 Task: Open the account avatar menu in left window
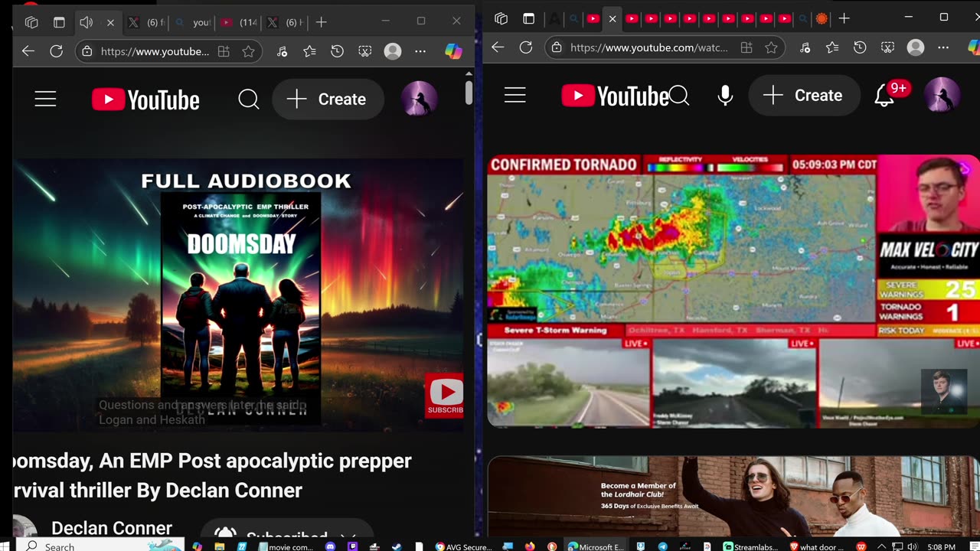[x=420, y=99]
